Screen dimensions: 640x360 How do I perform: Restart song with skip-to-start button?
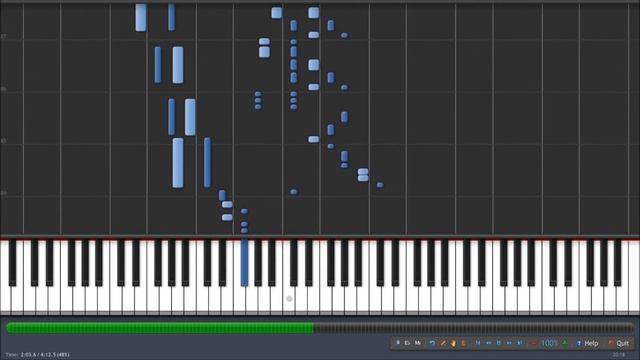[478, 343]
